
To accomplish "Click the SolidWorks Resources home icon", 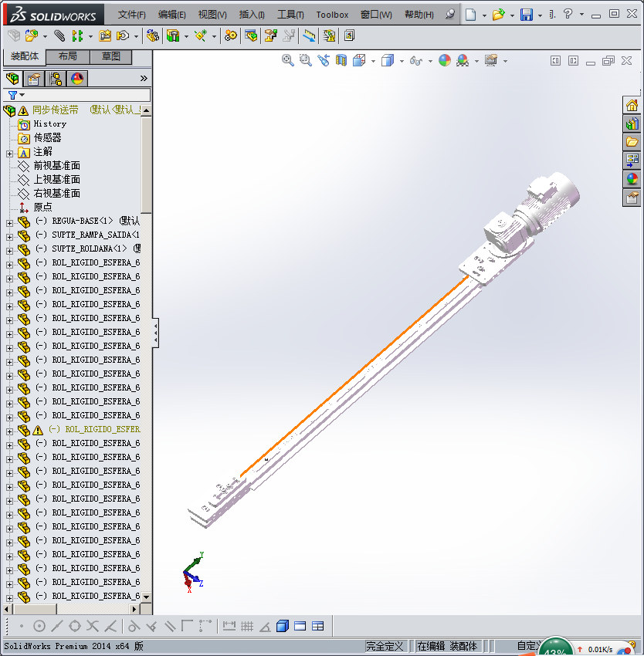I will pos(632,105).
